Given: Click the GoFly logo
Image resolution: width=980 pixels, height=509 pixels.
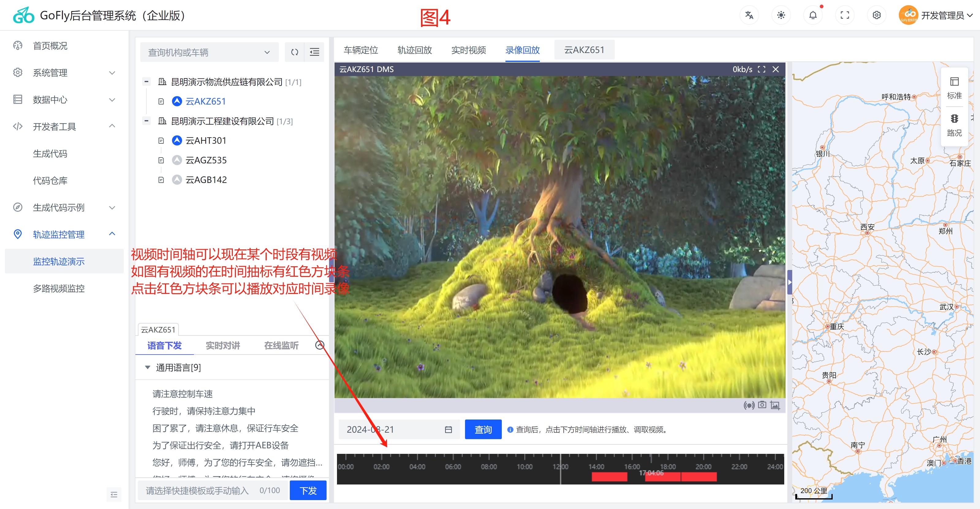Looking at the screenshot, I should (x=24, y=15).
